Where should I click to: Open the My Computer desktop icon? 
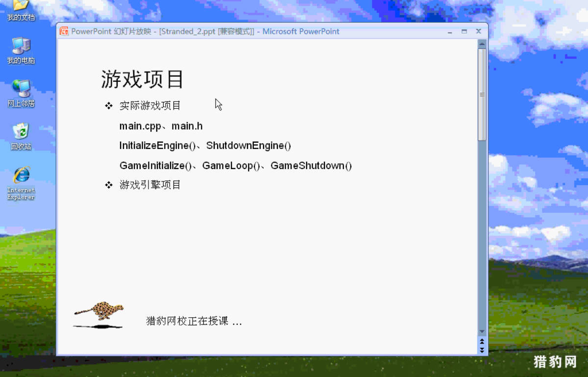21,51
